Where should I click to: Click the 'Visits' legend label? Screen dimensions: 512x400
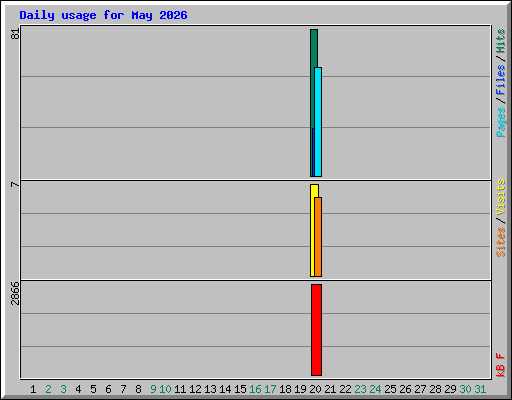(x=500, y=198)
